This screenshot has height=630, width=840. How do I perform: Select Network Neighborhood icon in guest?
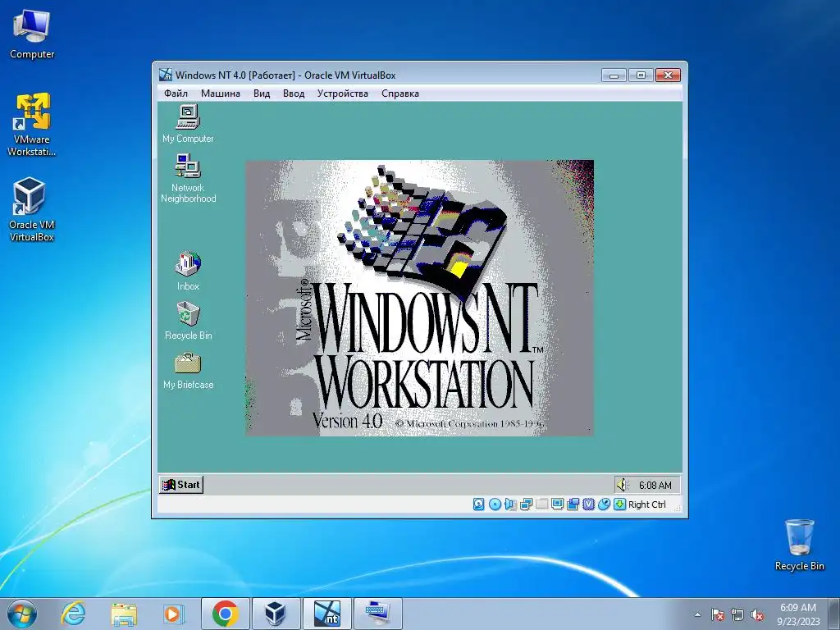tap(188, 178)
